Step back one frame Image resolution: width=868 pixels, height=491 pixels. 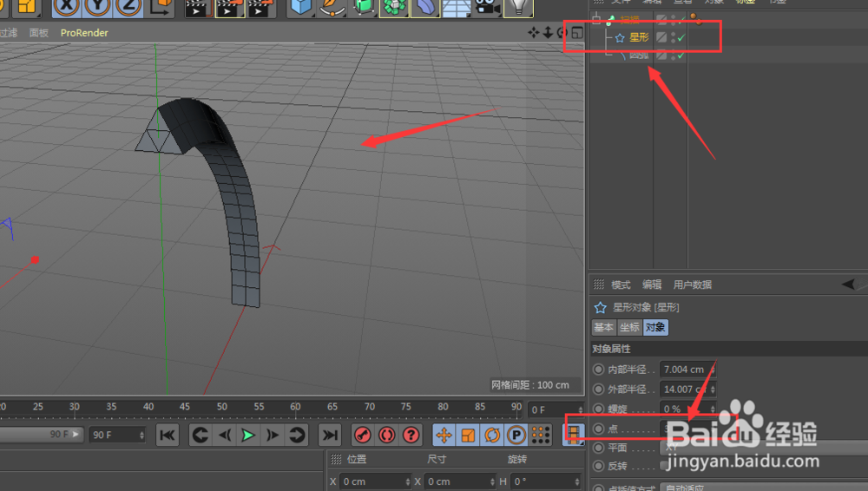224,435
